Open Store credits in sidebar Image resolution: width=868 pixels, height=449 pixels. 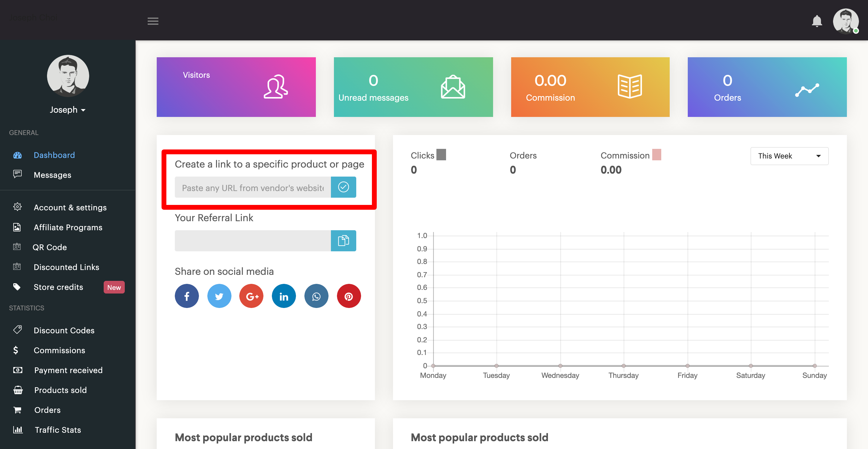(x=58, y=287)
